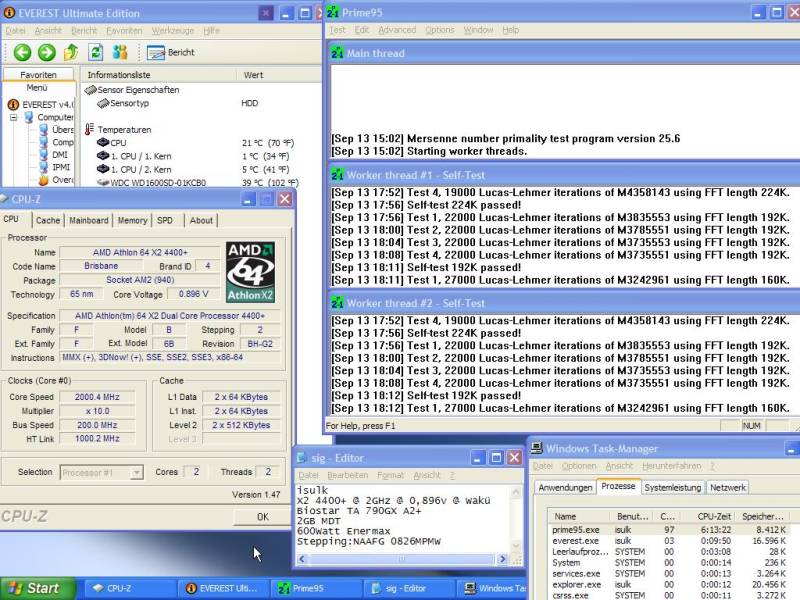
Task: Select the everest.exe process row
Action: point(669,541)
